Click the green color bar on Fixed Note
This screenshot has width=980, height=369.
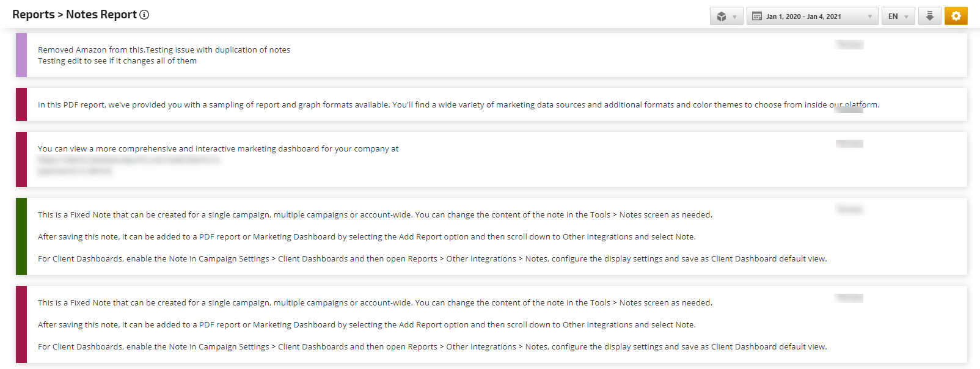point(21,236)
